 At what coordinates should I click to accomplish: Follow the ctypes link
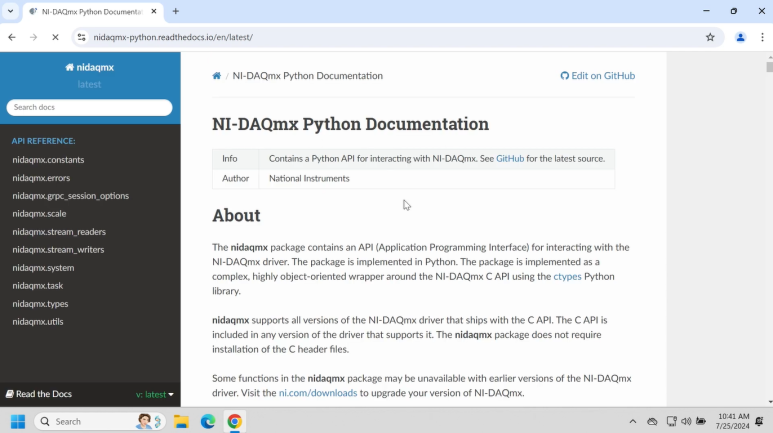[x=567, y=276]
